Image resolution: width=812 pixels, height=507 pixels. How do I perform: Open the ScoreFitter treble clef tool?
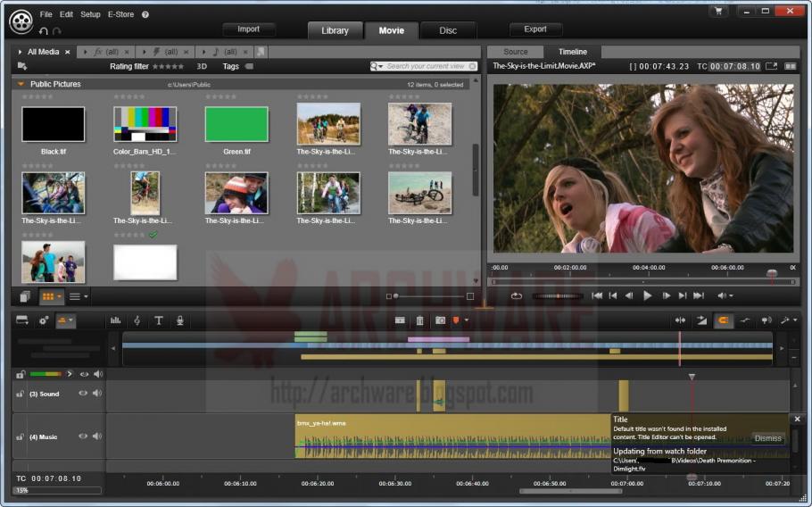point(137,320)
